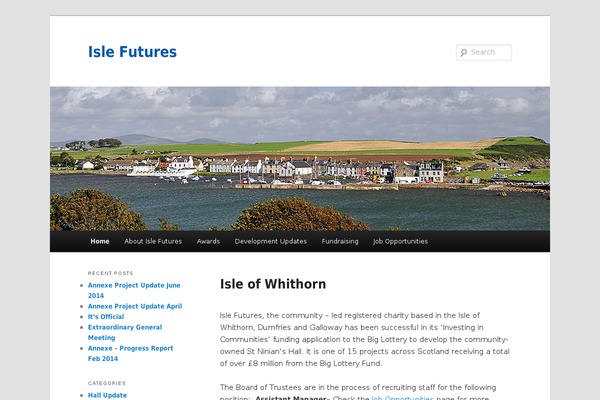Open the Isle Futures site title link
This screenshot has height=400, width=600.
click(132, 52)
